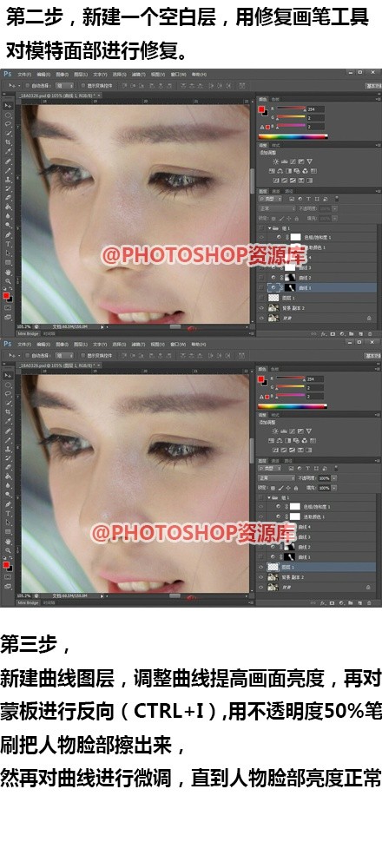The image size is (382, 868).
Task: Show 曲线 1 layer in lower window
Action: (x=260, y=557)
